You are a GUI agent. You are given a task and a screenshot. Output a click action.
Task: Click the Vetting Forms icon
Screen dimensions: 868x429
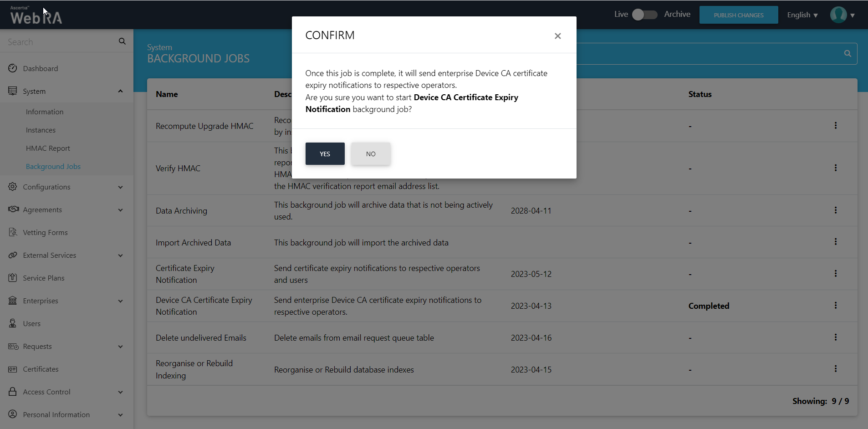pyautogui.click(x=13, y=232)
